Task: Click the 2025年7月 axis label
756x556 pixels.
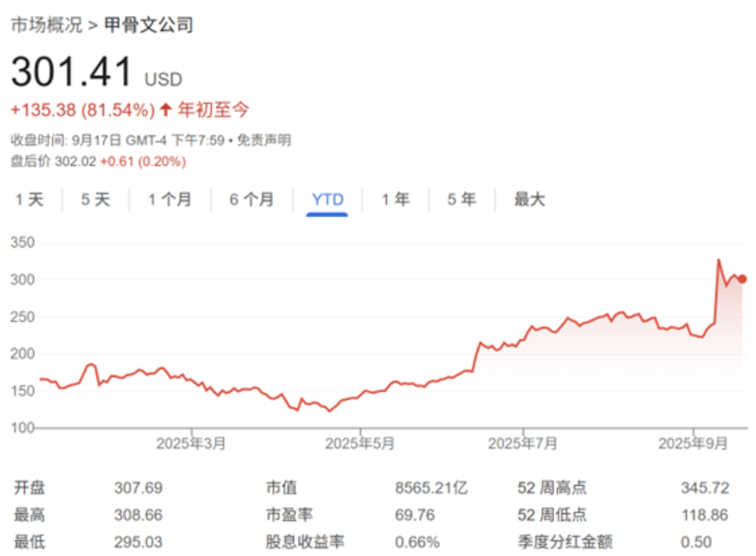Action: (523, 443)
